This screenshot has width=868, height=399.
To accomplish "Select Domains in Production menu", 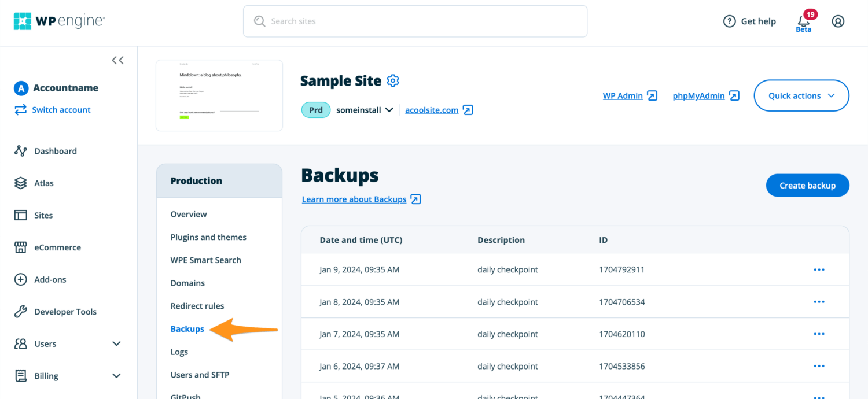I will pos(187,283).
